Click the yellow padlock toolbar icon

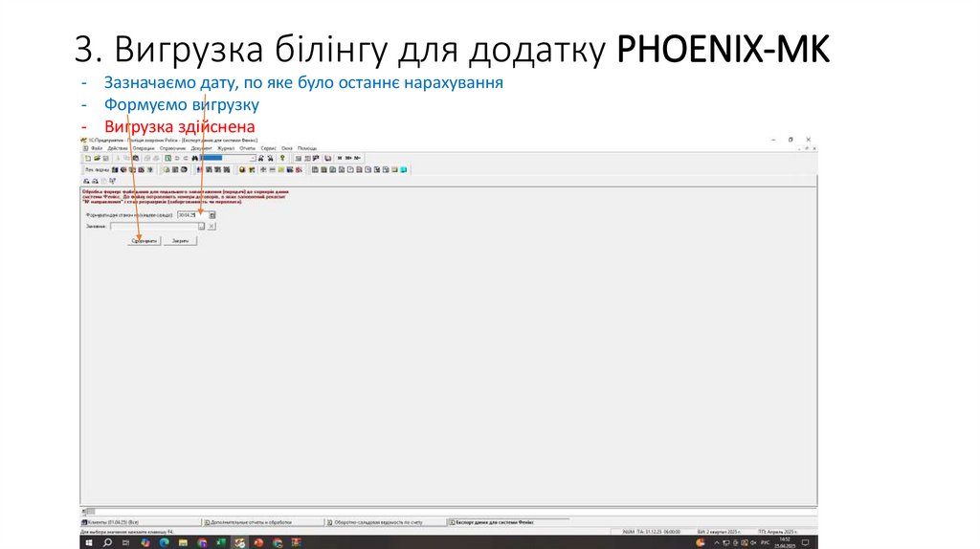[x=242, y=170]
